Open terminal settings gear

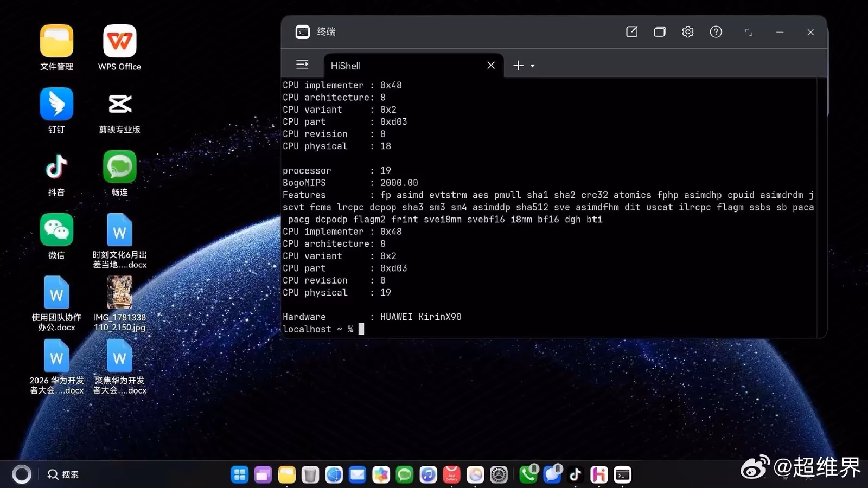[x=688, y=32]
